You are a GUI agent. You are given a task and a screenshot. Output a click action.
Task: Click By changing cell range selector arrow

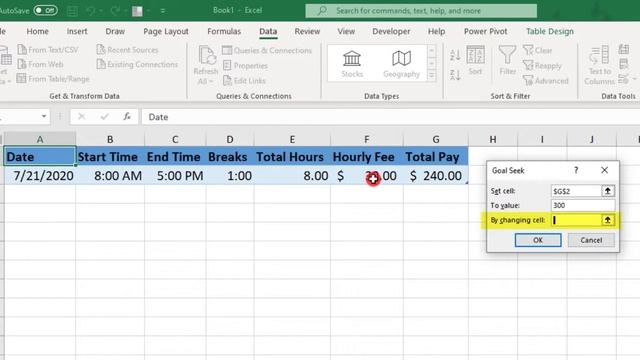click(x=607, y=220)
